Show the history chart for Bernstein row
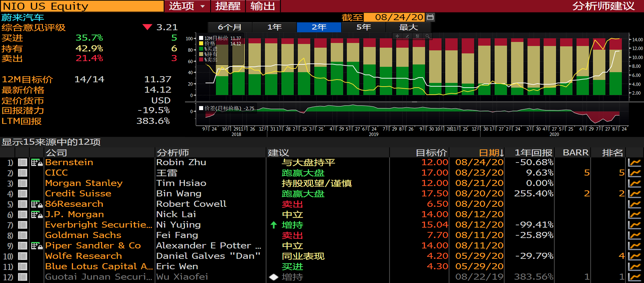Viewport: 644px width, 283px height. [x=634, y=163]
